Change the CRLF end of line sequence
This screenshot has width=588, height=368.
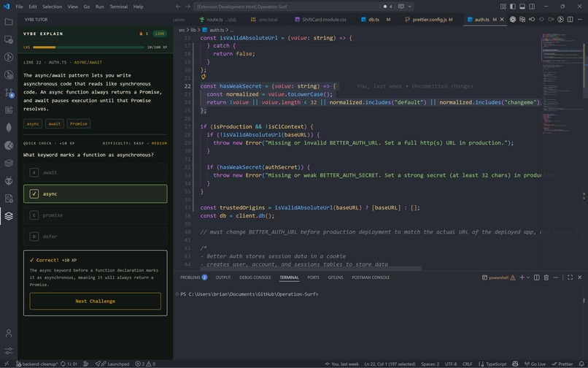[x=467, y=364]
